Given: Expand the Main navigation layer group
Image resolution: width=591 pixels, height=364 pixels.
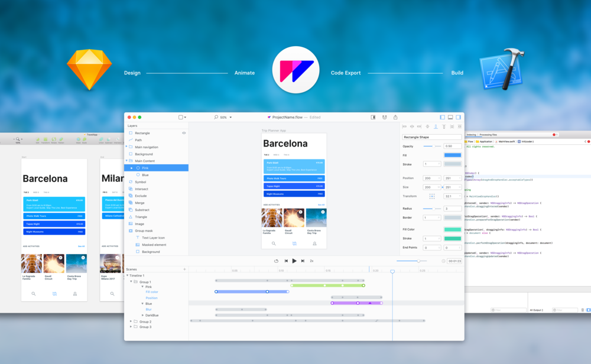Looking at the screenshot, I should tap(126, 147).
